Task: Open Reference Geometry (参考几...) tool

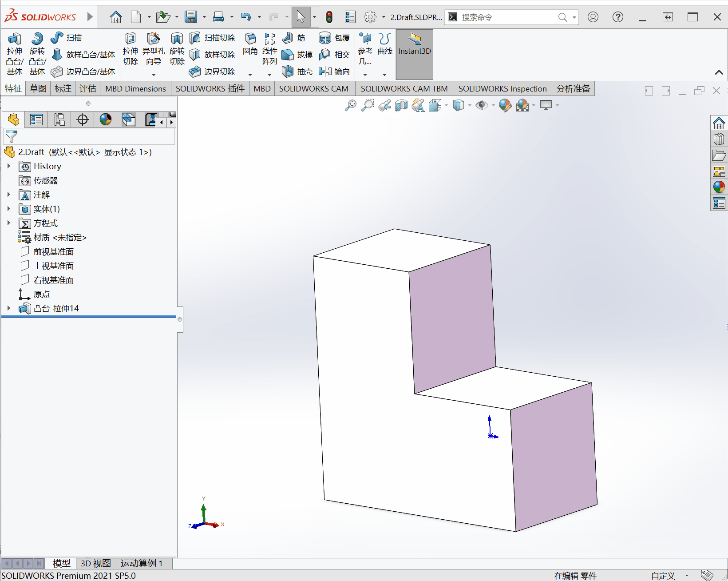Action: click(365, 49)
